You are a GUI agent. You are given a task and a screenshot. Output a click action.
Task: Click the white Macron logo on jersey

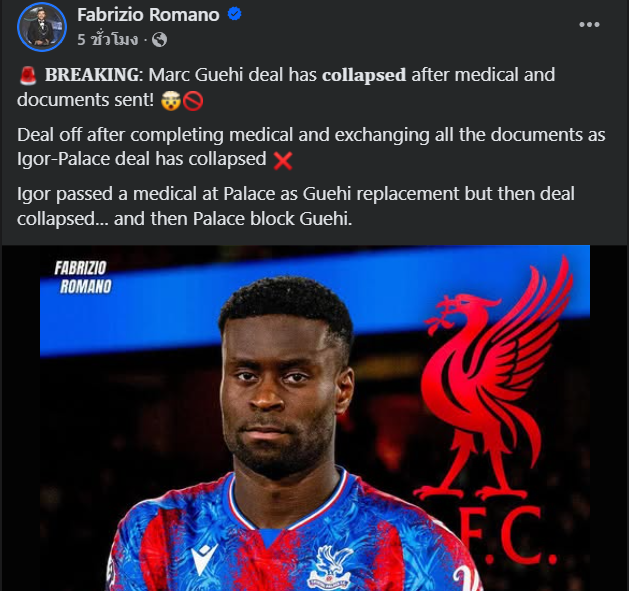click(204, 559)
